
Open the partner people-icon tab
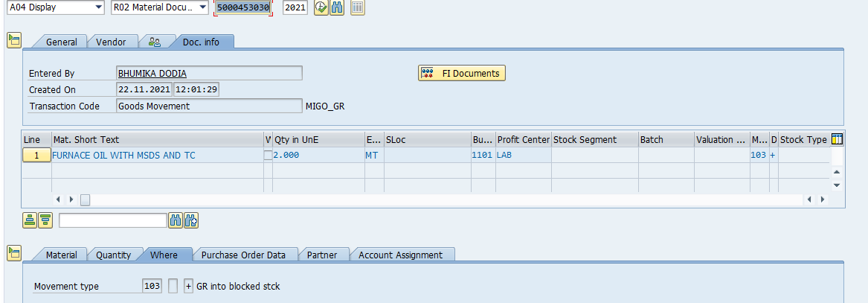pyautogui.click(x=155, y=42)
